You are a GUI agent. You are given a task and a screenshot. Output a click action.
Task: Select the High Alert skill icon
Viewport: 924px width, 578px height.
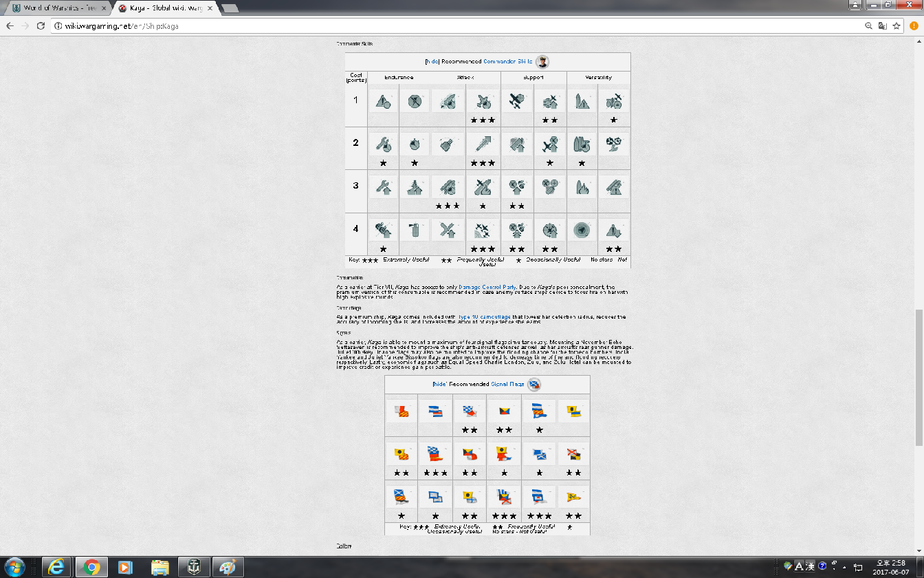pos(384,144)
